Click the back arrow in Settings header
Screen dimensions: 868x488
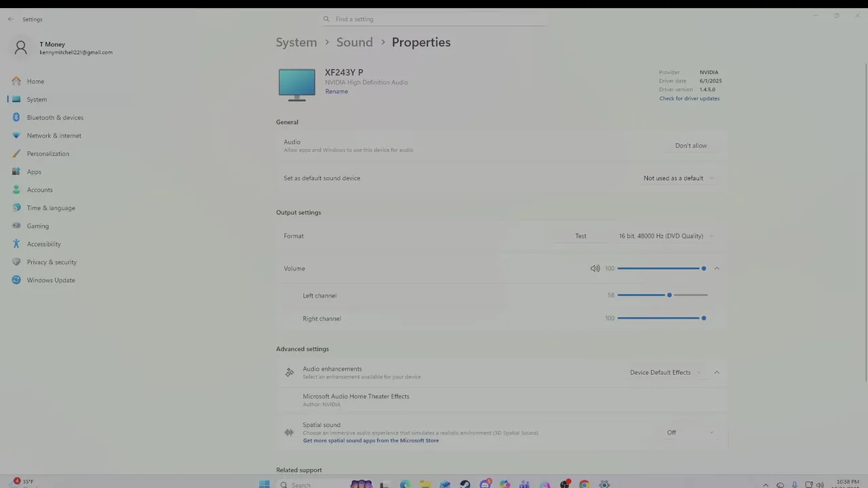point(10,19)
